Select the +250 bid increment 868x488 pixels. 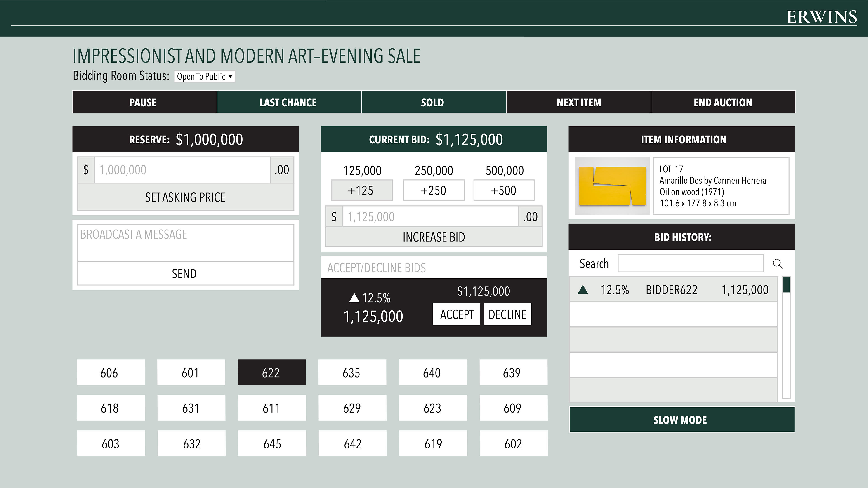pos(434,190)
